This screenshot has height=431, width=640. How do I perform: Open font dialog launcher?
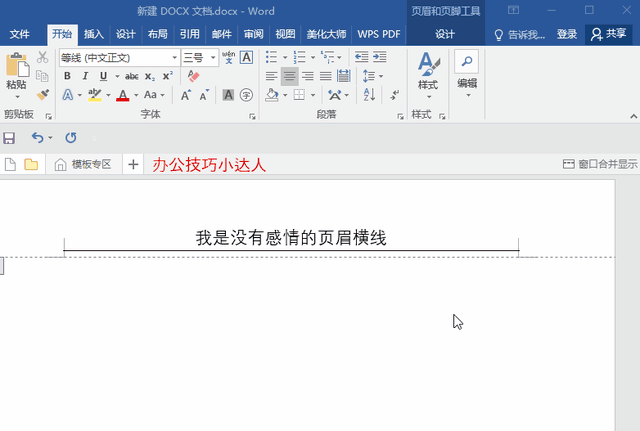click(x=252, y=117)
